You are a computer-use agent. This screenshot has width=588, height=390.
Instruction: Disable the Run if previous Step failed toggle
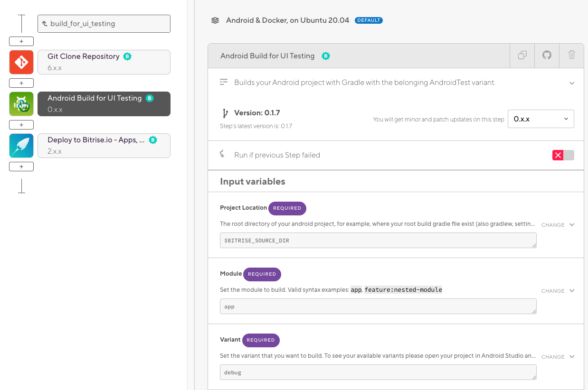[563, 155]
